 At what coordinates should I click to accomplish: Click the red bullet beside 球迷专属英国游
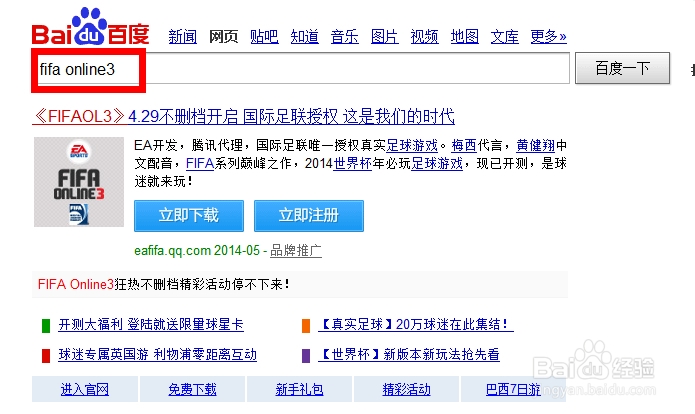point(46,355)
